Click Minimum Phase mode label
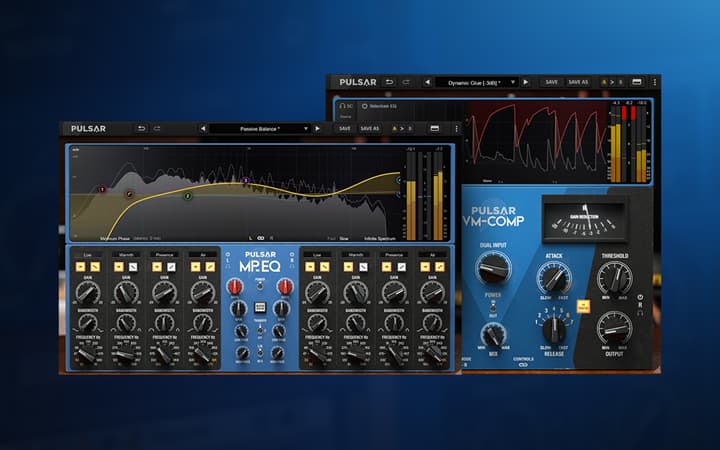 [x=115, y=238]
